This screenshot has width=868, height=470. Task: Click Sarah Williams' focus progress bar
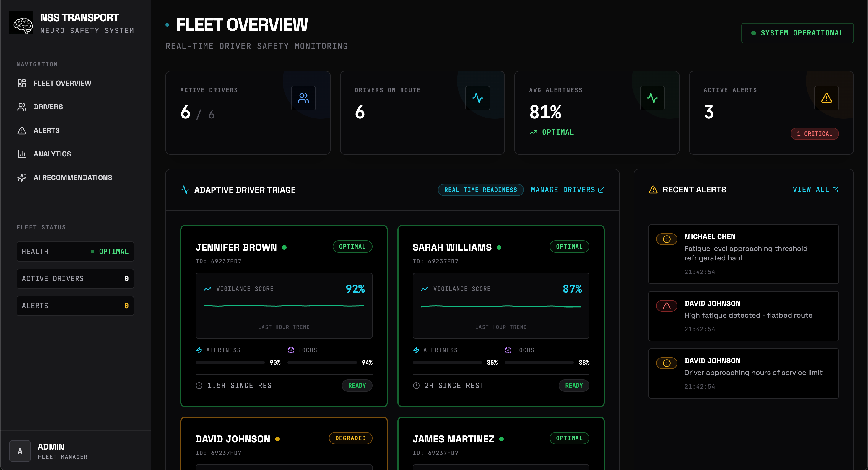pyautogui.click(x=539, y=363)
